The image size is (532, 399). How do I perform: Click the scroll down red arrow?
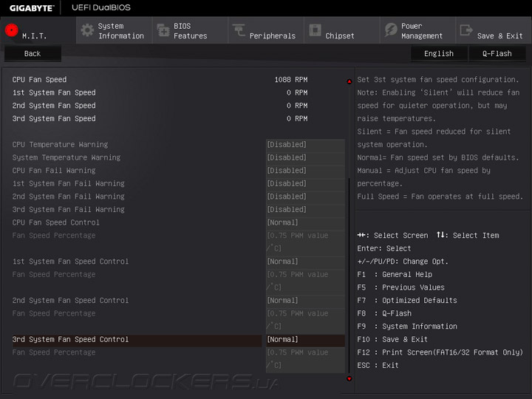[x=349, y=378]
